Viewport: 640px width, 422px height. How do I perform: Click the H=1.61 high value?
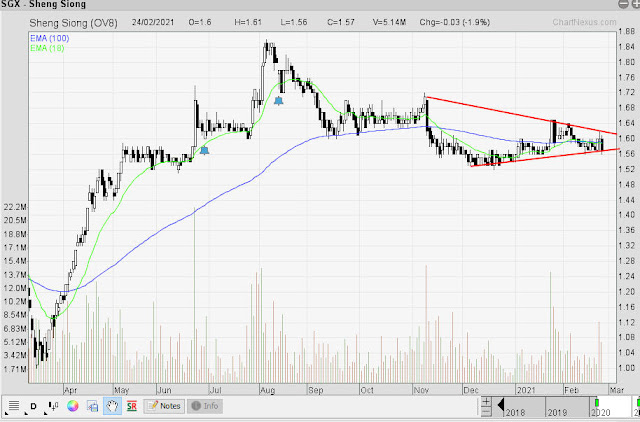(x=248, y=22)
